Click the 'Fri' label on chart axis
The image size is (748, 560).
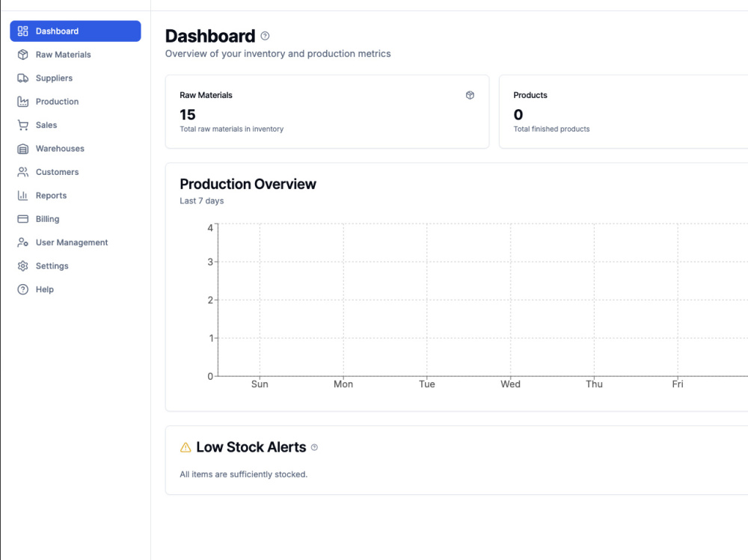(x=678, y=384)
